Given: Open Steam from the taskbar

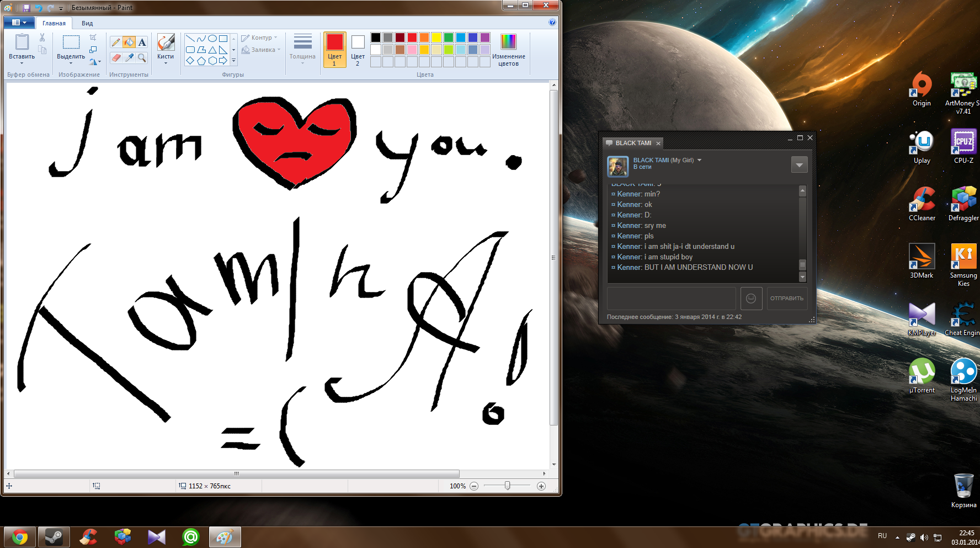Looking at the screenshot, I should (54, 537).
